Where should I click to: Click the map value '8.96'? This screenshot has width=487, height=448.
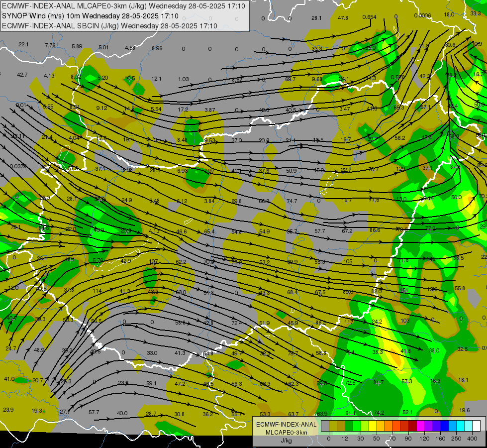[x=157, y=48]
